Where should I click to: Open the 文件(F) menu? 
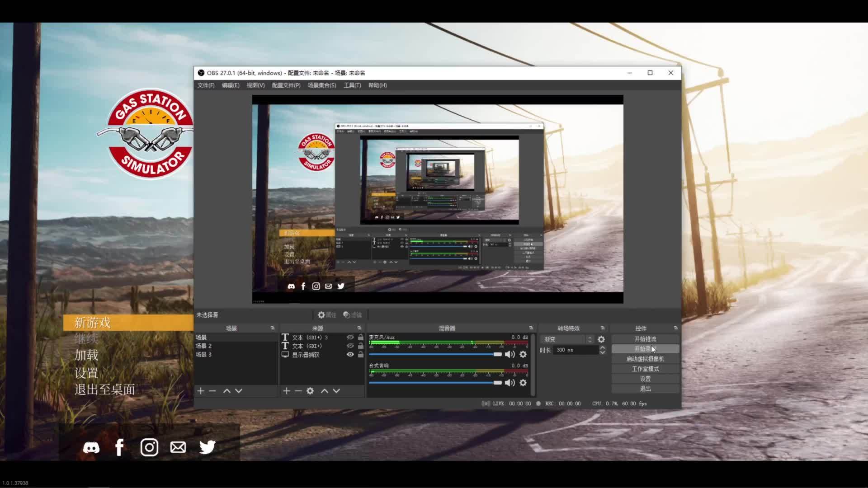click(x=206, y=85)
